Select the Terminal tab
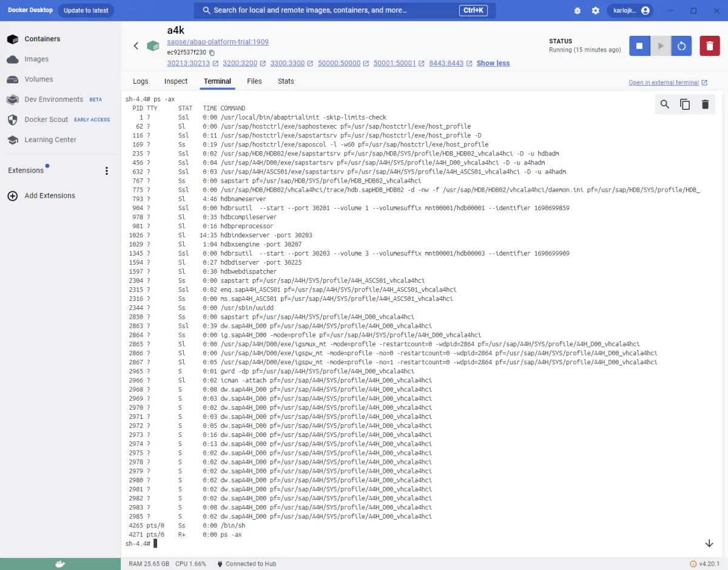 point(217,81)
